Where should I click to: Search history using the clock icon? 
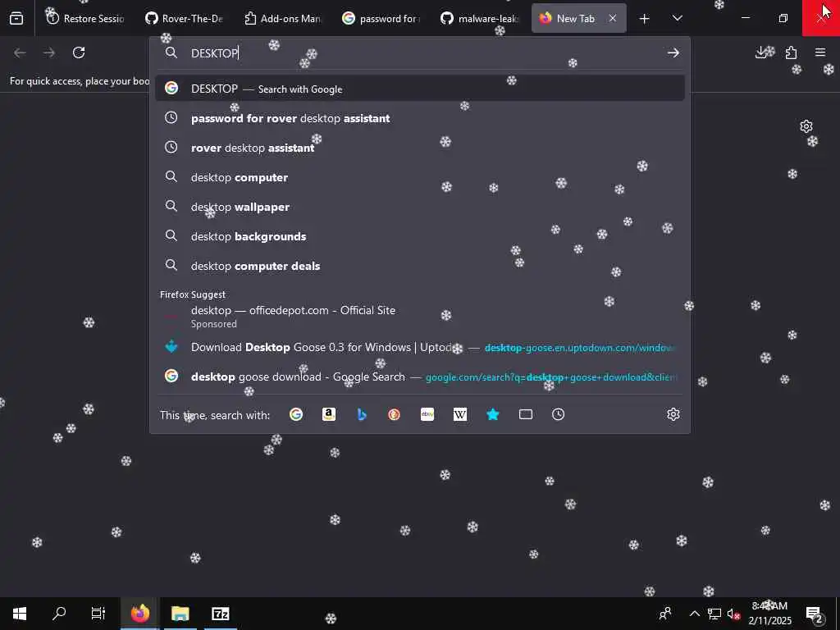point(558,414)
